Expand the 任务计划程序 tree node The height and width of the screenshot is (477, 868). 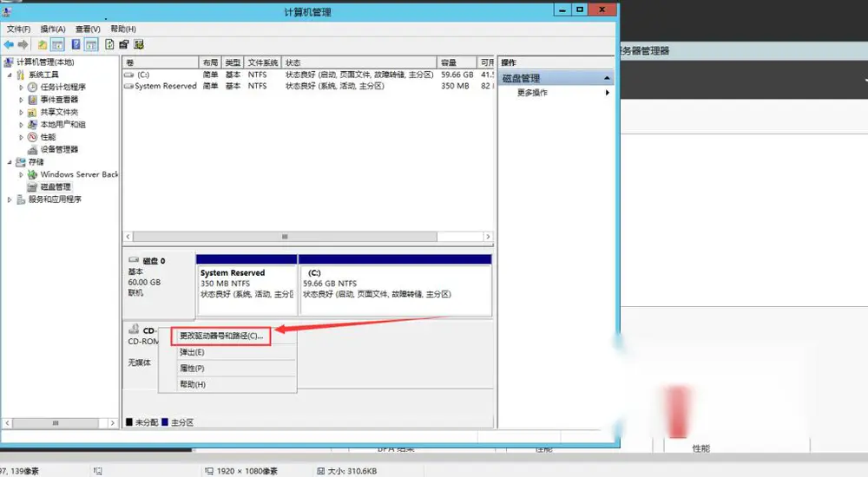(x=21, y=88)
